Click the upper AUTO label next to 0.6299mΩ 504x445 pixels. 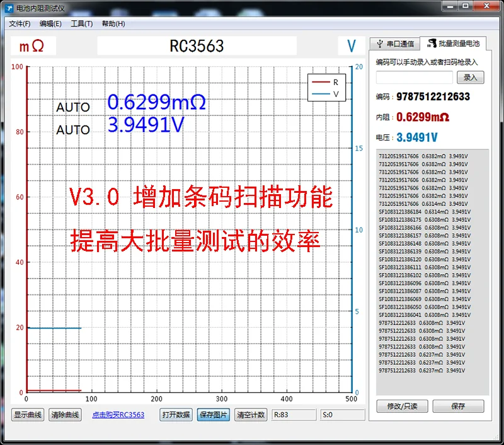coord(73,107)
